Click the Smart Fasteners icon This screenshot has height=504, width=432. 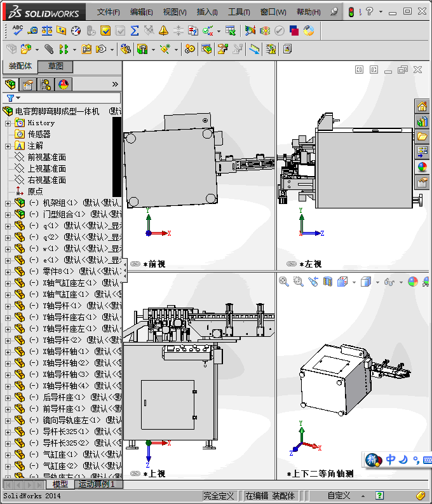[86, 49]
